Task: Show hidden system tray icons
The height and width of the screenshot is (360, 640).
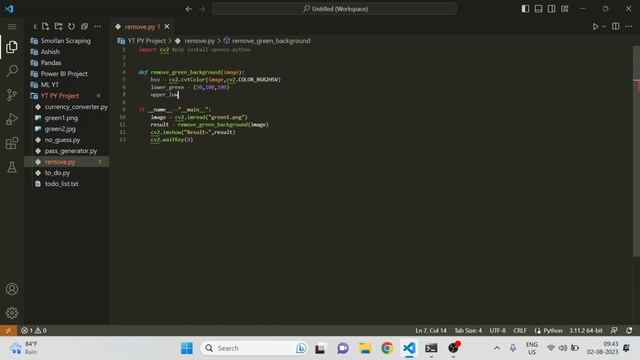Action: (497, 348)
